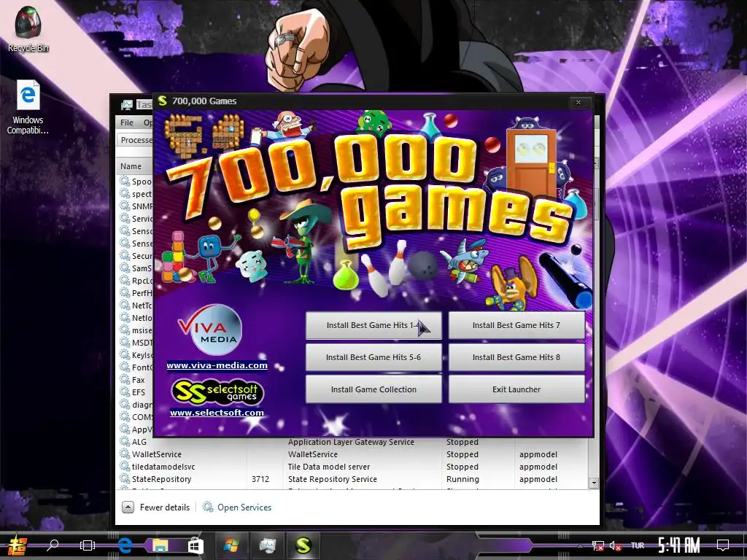747x560 pixels.
Task: Click the gear icon of SamS row
Action: [125, 268]
